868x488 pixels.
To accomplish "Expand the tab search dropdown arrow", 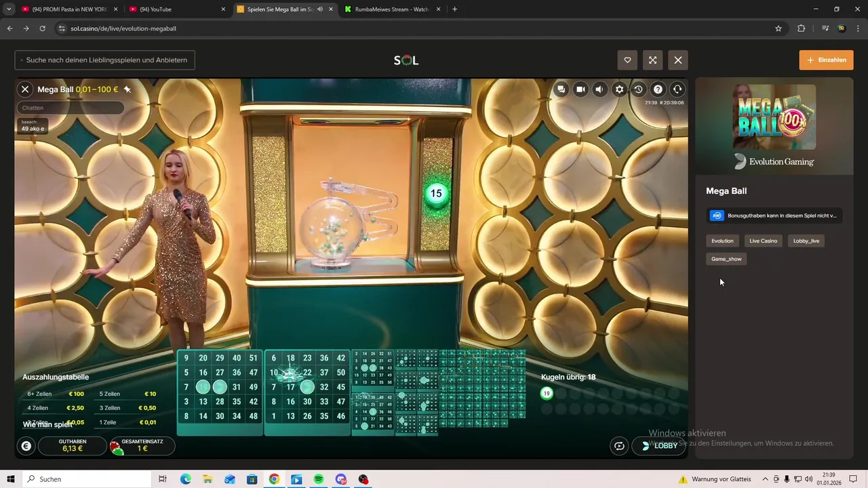I will [8, 9].
